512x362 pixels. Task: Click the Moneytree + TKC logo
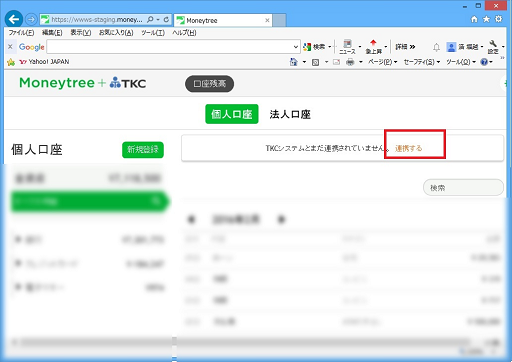[x=83, y=83]
